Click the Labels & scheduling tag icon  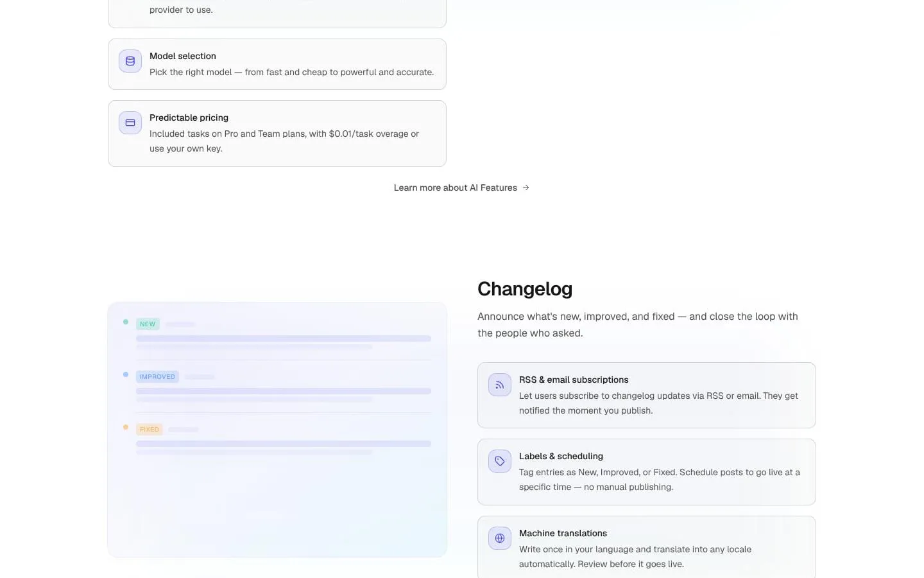point(500,461)
